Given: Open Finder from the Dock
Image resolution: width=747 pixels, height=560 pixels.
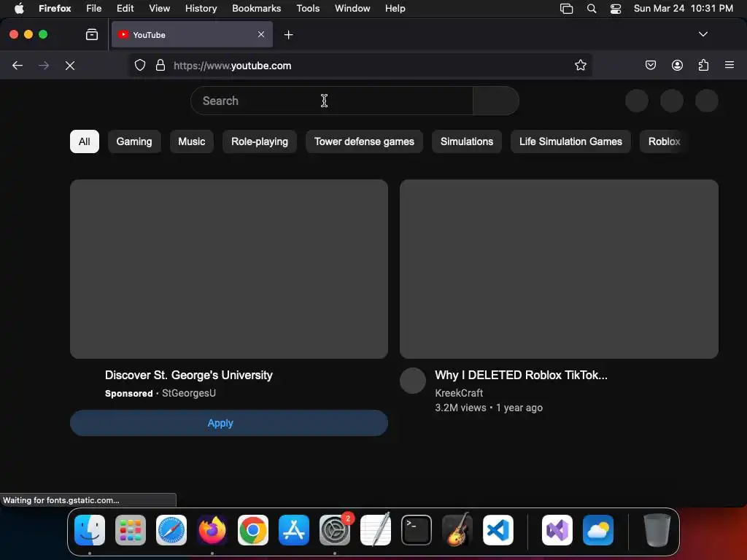Looking at the screenshot, I should click(90, 530).
